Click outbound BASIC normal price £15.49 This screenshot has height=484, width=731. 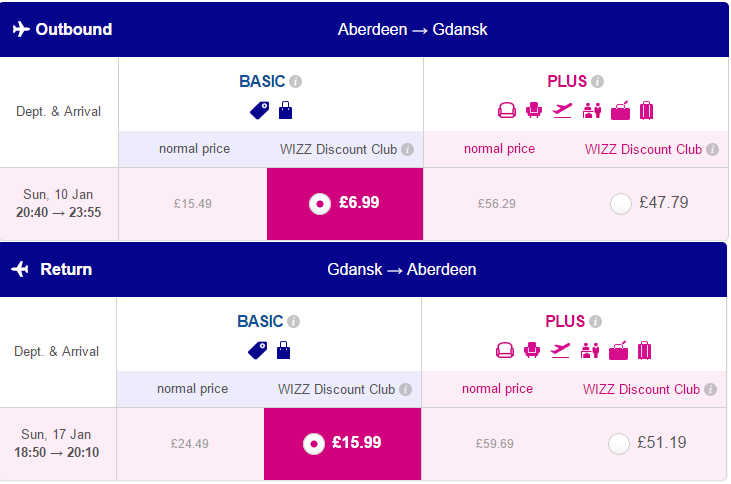tap(193, 203)
